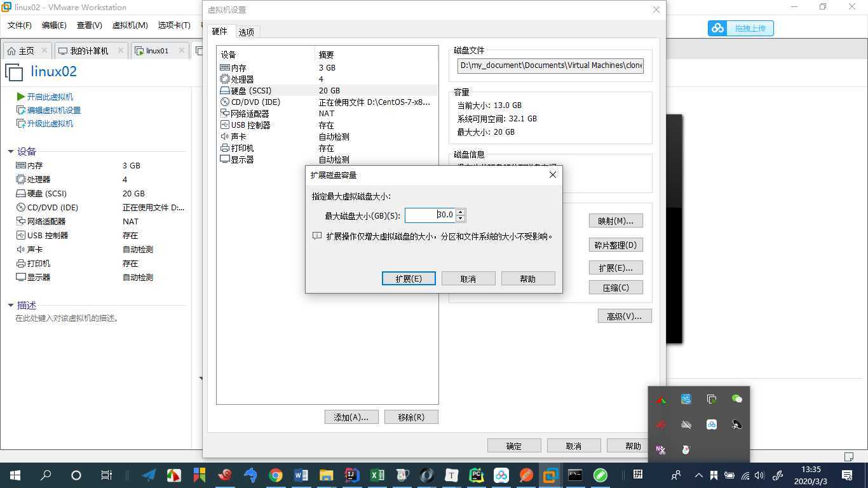Click 取消 in the expand disk dialog
The height and width of the screenshot is (488, 868).
tap(468, 278)
